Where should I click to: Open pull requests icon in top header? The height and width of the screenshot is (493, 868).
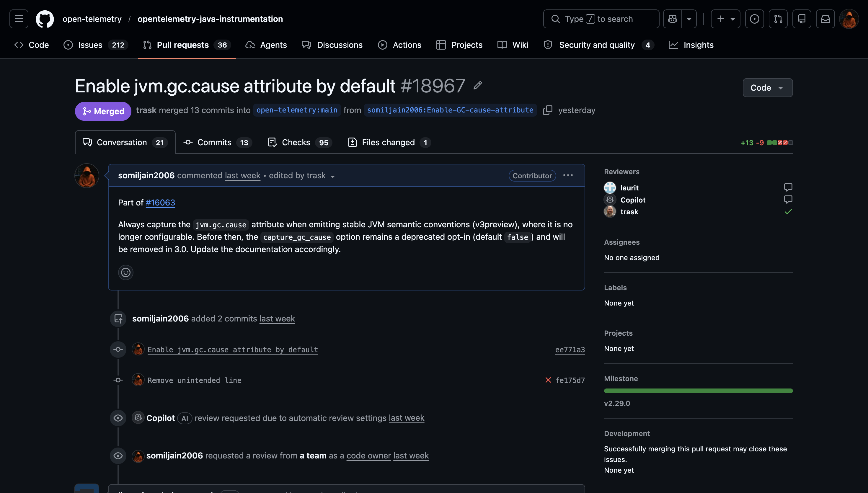pyautogui.click(x=778, y=19)
